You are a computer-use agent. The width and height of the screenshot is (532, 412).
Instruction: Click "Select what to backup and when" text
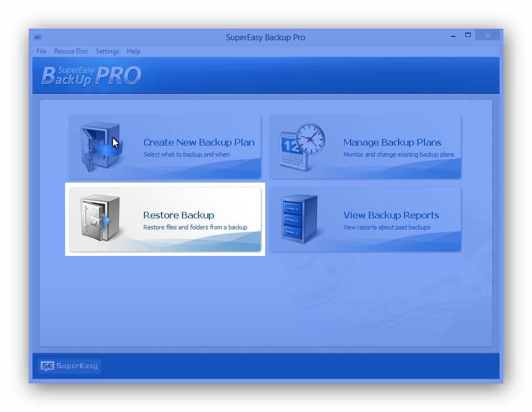pyautogui.click(x=186, y=154)
